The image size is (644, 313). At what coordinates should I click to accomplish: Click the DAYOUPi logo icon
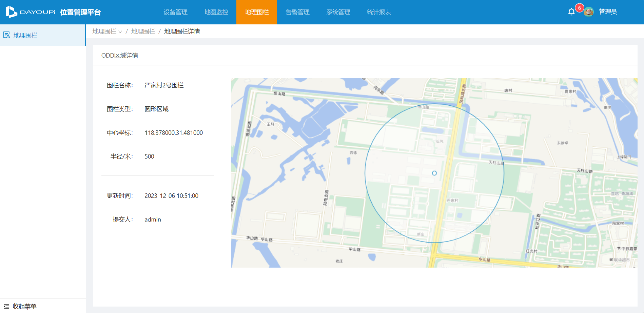[11, 12]
